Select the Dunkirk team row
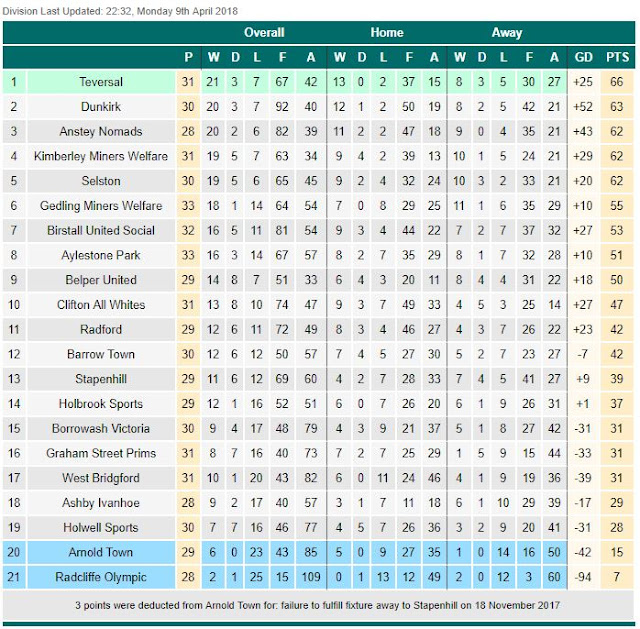Viewport: 640px width, 629px height. [x=101, y=107]
